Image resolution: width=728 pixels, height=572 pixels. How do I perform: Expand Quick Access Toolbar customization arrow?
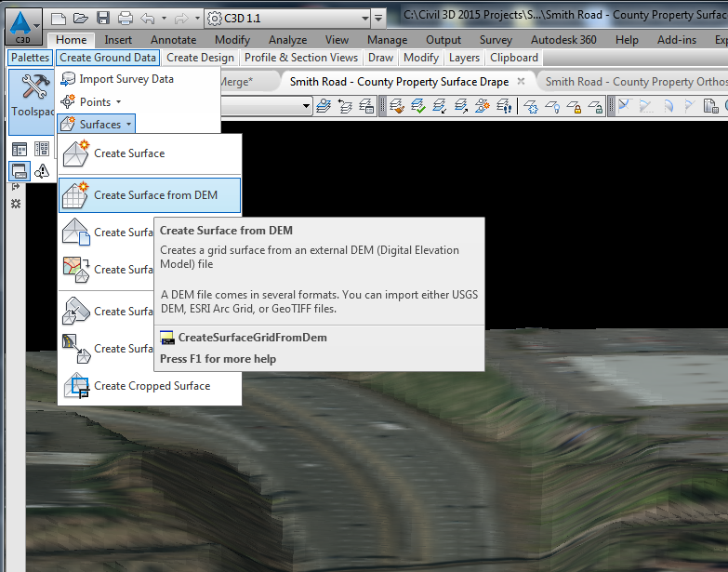[378, 19]
